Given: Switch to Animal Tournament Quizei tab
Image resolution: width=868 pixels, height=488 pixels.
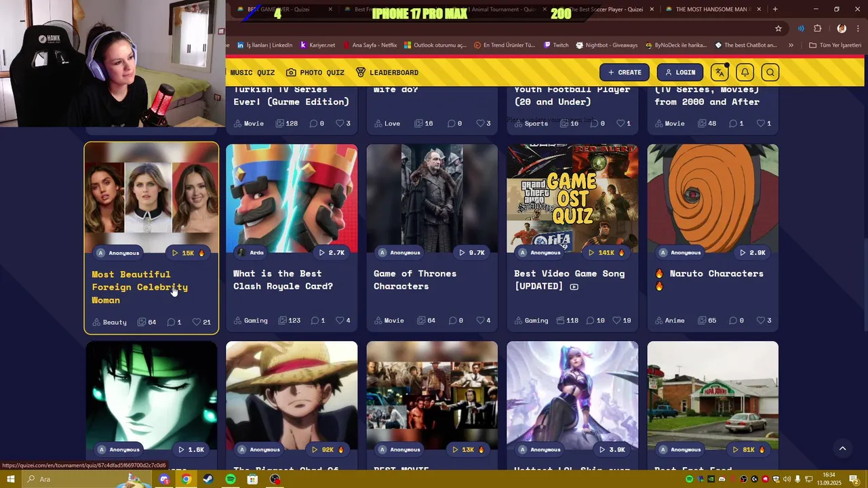Looking at the screenshot, I should [x=500, y=9].
